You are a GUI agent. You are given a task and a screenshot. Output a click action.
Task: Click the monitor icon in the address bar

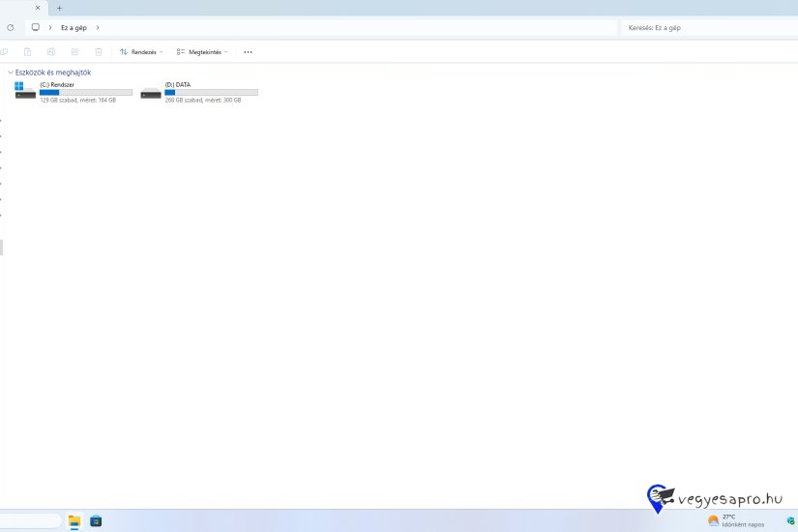(36, 27)
